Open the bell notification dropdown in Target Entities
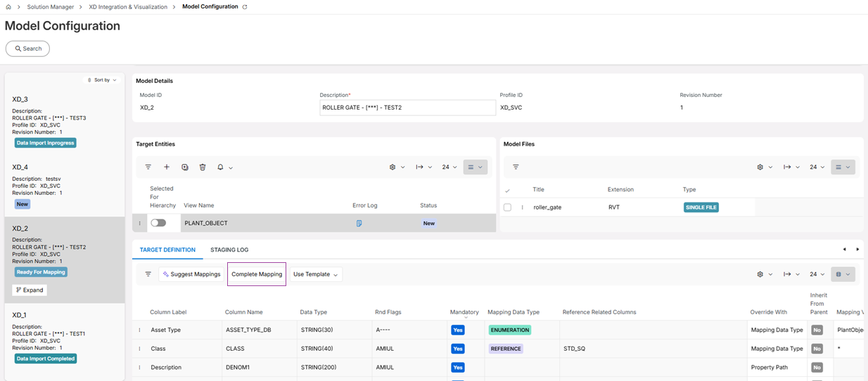The image size is (868, 381). click(x=224, y=167)
